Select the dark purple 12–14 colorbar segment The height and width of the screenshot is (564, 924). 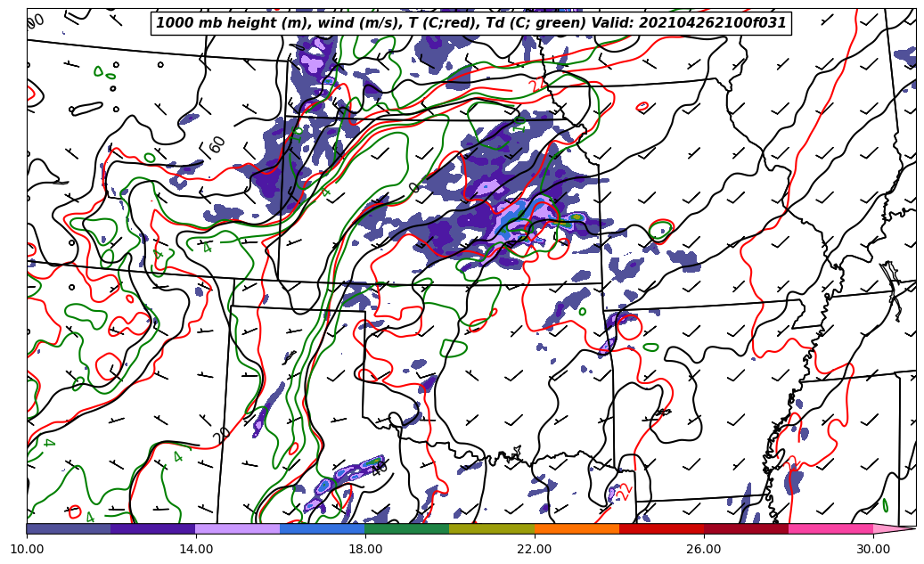[153, 528]
